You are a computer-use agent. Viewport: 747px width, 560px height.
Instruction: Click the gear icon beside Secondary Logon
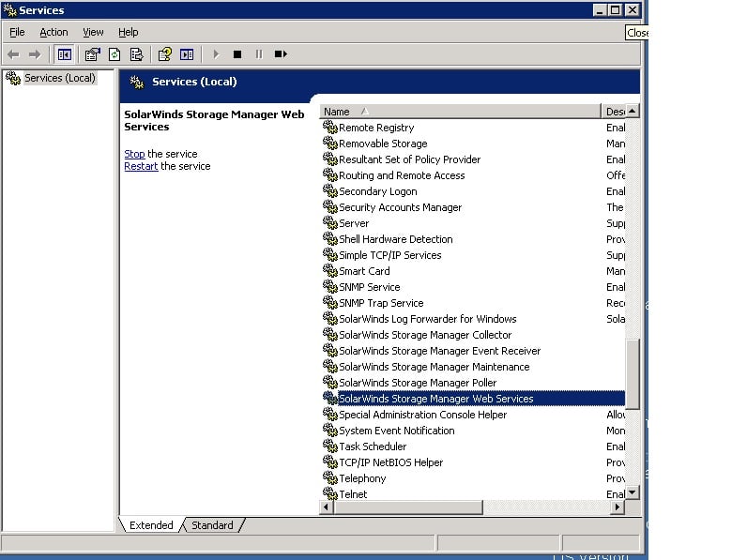[x=330, y=190]
